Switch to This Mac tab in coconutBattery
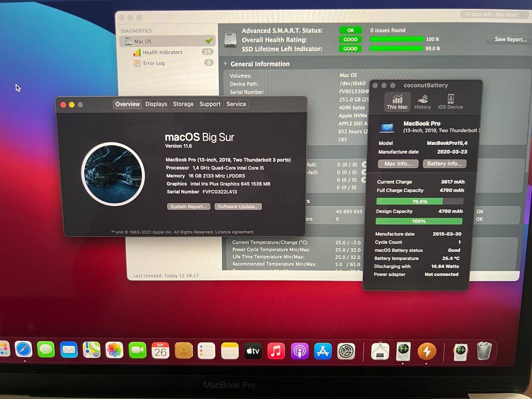The width and height of the screenshot is (532, 399). [x=397, y=102]
